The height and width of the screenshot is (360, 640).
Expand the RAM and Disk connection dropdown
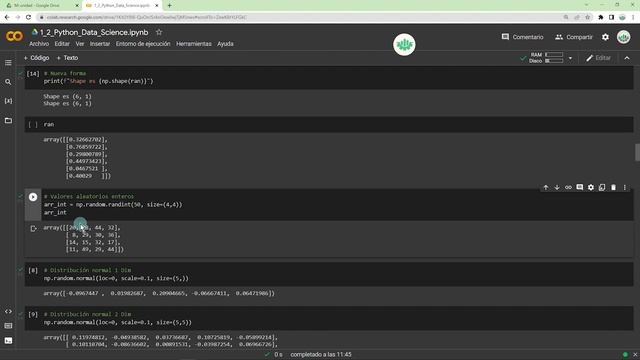570,58
